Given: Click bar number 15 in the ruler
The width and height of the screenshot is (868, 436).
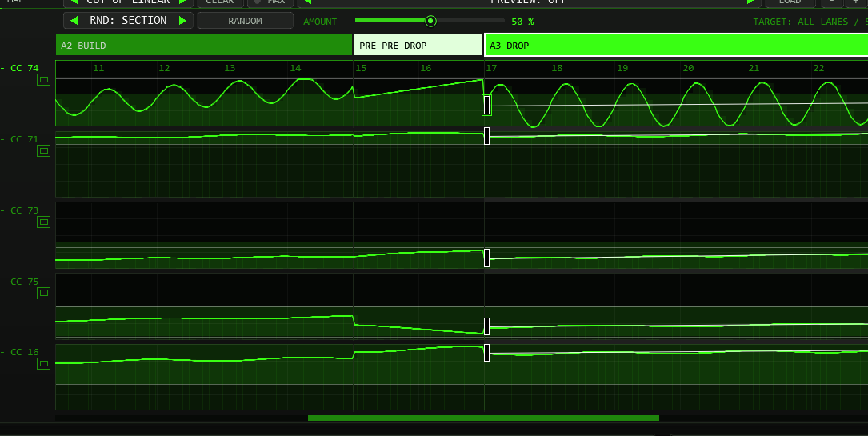Looking at the screenshot, I should point(361,68).
